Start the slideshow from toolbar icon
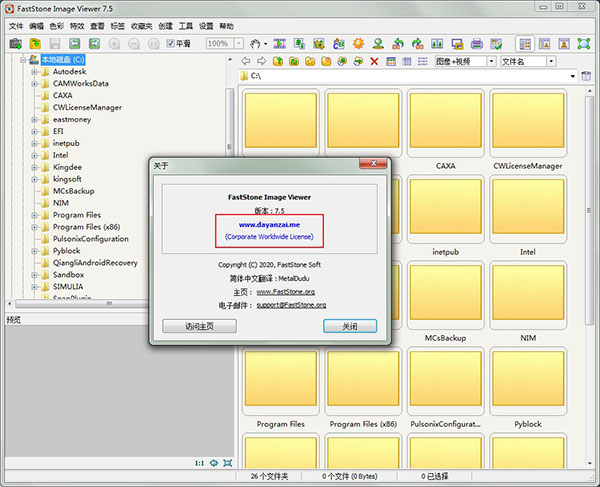The image size is (600, 487). 279,44
